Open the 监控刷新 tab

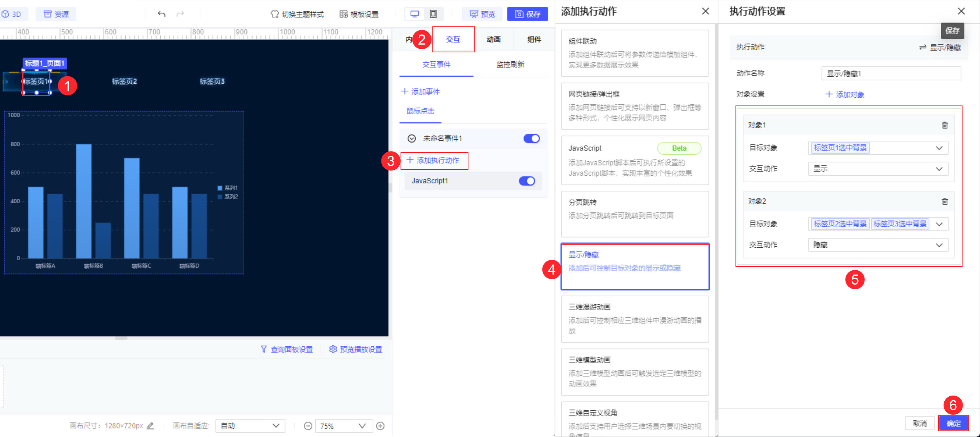510,64
